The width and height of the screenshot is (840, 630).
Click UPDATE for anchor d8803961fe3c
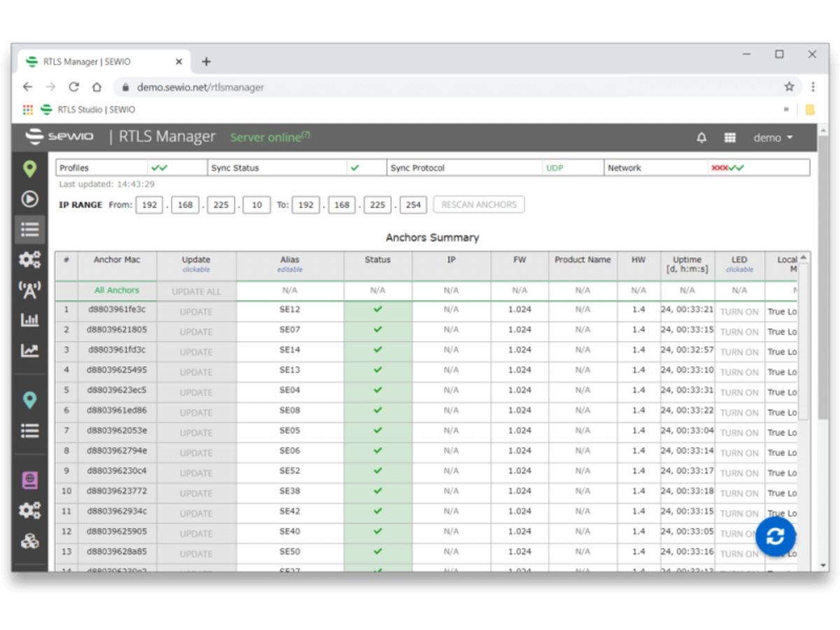tap(196, 312)
